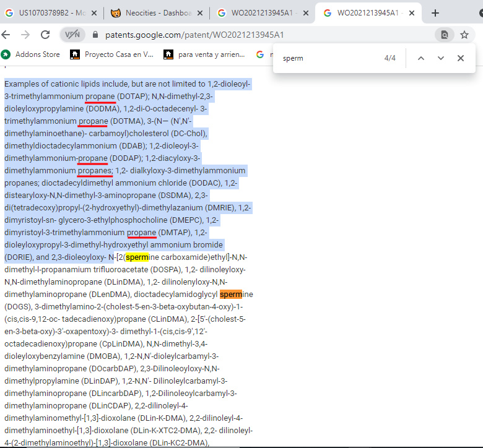Bookmark this page with the star icon
The height and width of the screenshot is (448, 483).
(464, 35)
